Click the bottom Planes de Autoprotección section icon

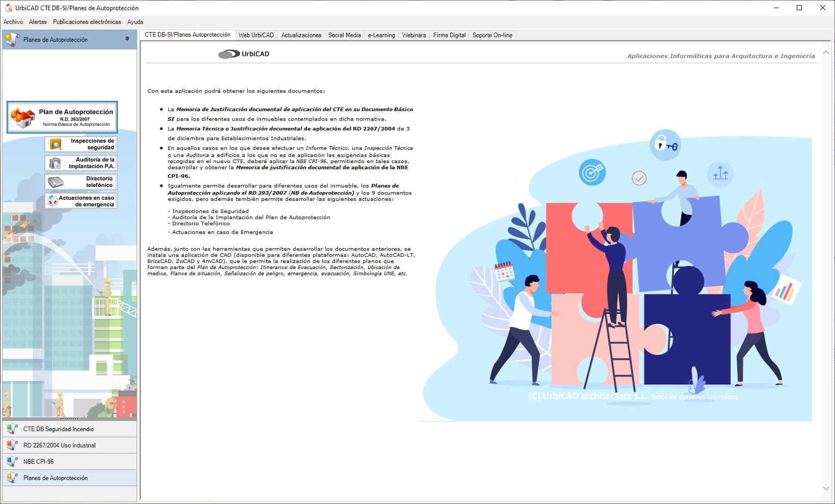(x=13, y=478)
